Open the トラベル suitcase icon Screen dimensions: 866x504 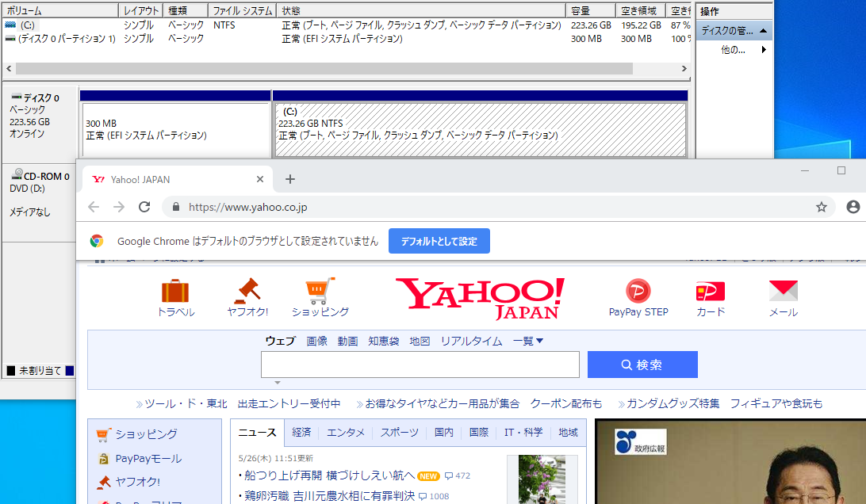(175, 291)
